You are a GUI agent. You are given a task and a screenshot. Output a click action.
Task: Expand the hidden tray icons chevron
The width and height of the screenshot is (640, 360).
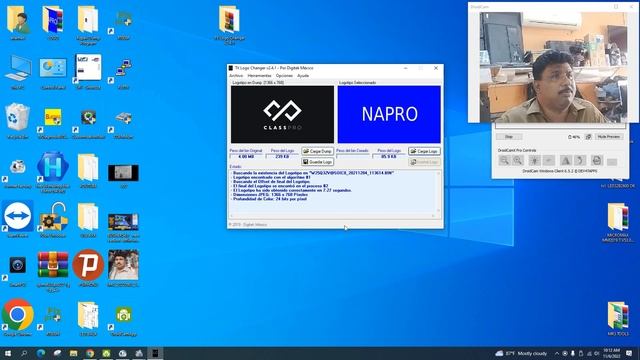(x=557, y=353)
